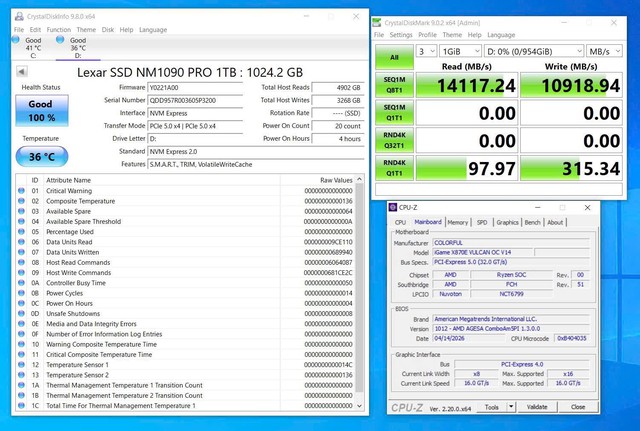Run SEQ1M Q8T1 test
Image resolution: width=640 pixels, height=431 pixels.
point(394,85)
